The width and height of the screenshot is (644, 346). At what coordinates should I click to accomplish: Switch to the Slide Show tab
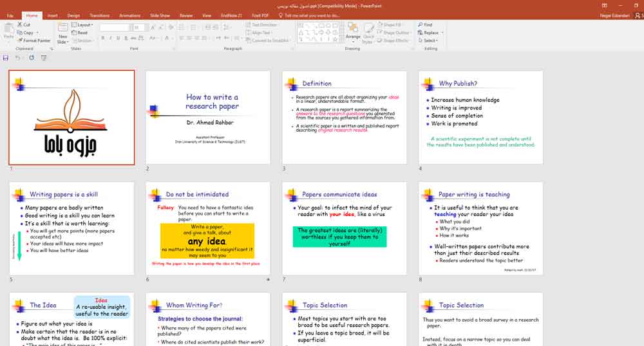click(x=160, y=15)
